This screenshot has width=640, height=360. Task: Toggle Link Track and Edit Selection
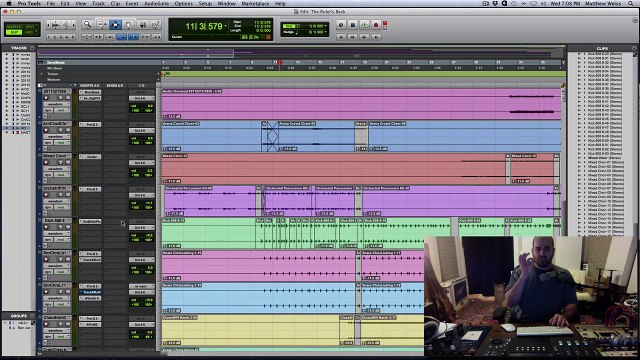[145, 37]
